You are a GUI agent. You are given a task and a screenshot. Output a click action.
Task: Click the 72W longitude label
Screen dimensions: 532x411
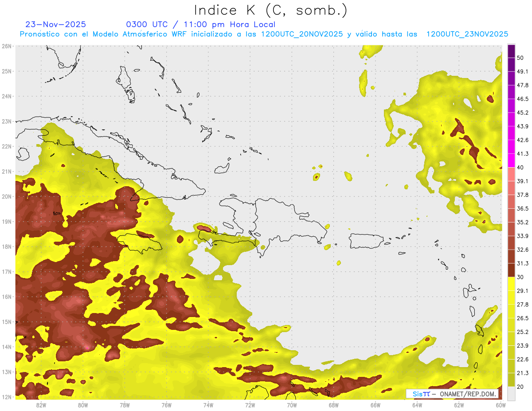[250, 405]
